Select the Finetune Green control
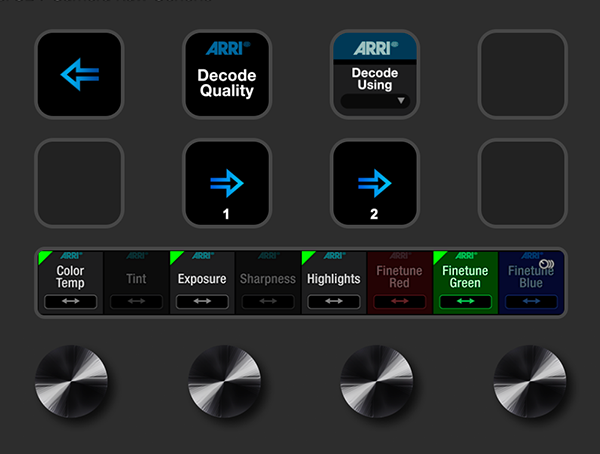Viewport: 600px width, 454px height. coord(465,283)
